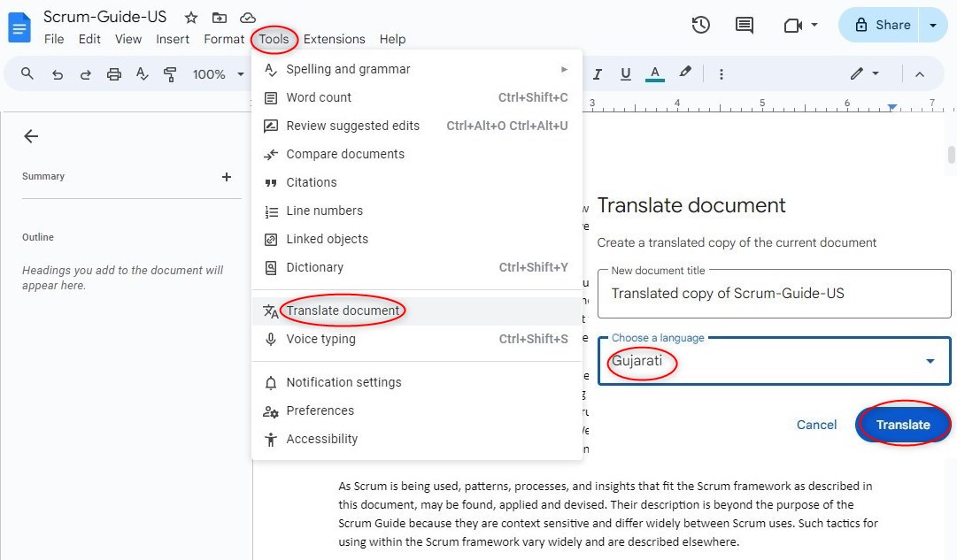Image resolution: width=957 pixels, height=560 pixels.
Task: Open Preferences
Action: 417,410
